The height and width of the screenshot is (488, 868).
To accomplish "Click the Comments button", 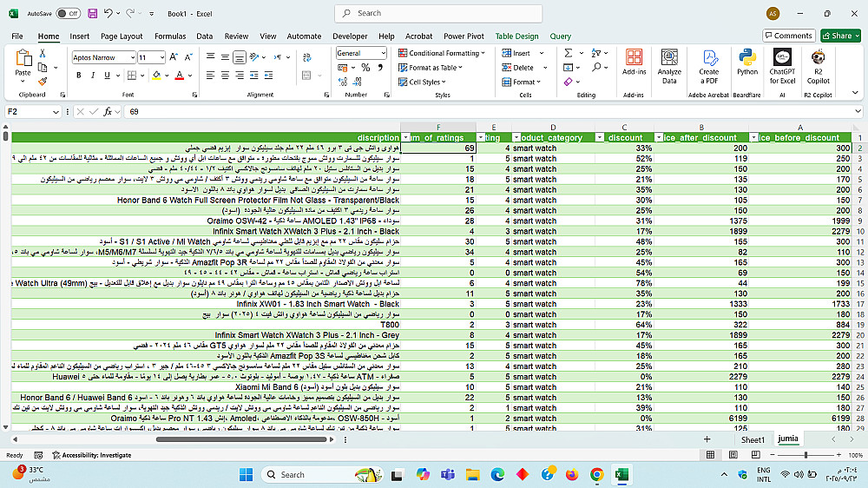I will click(789, 36).
